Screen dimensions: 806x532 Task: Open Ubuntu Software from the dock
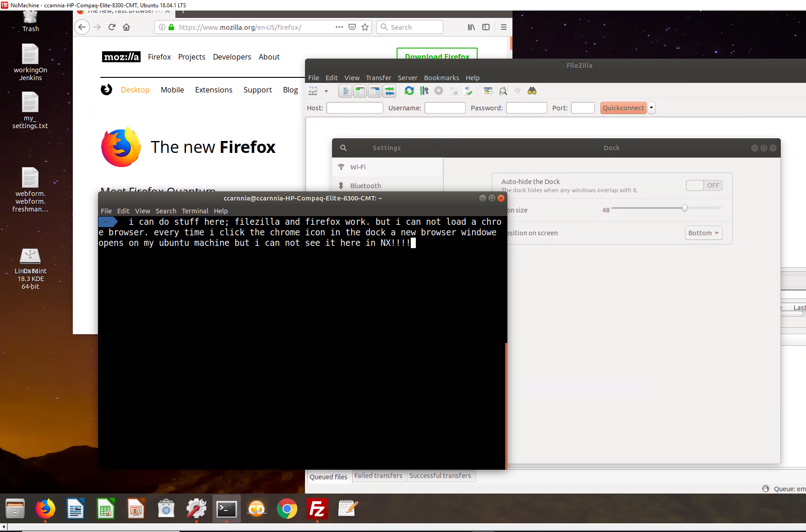pyautogui.click(x=166, y=509)
